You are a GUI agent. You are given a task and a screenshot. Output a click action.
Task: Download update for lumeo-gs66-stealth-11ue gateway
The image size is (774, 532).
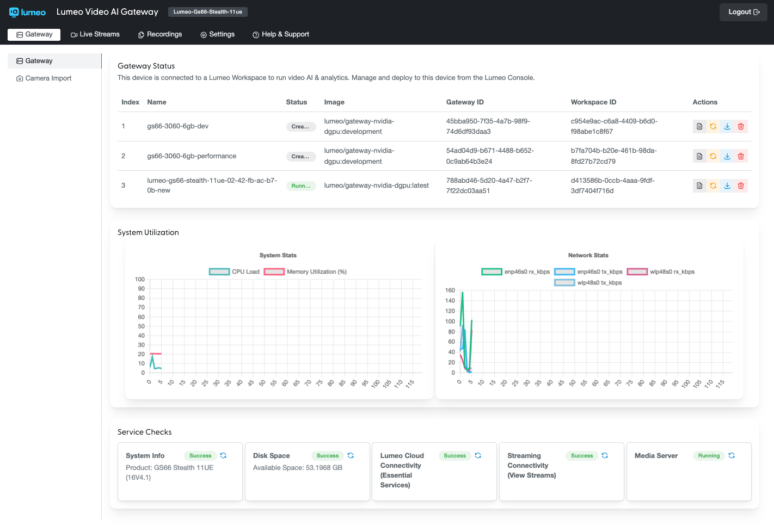(x=727, y=185)
